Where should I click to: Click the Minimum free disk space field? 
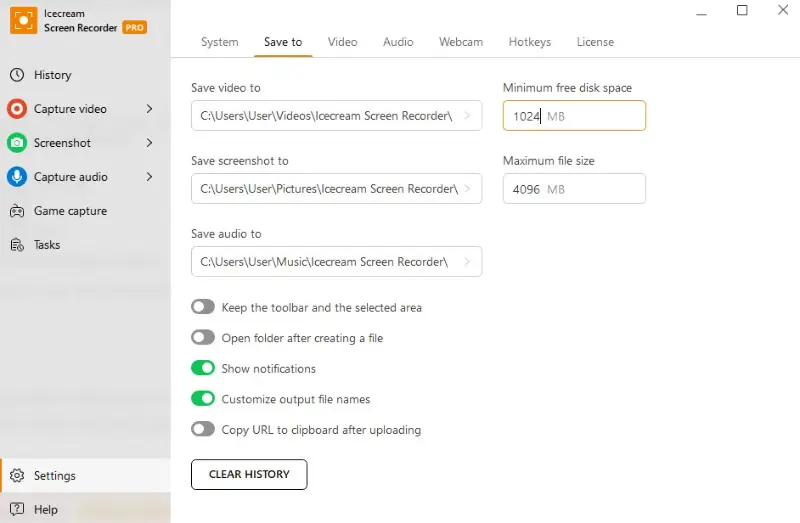[574, 116]
